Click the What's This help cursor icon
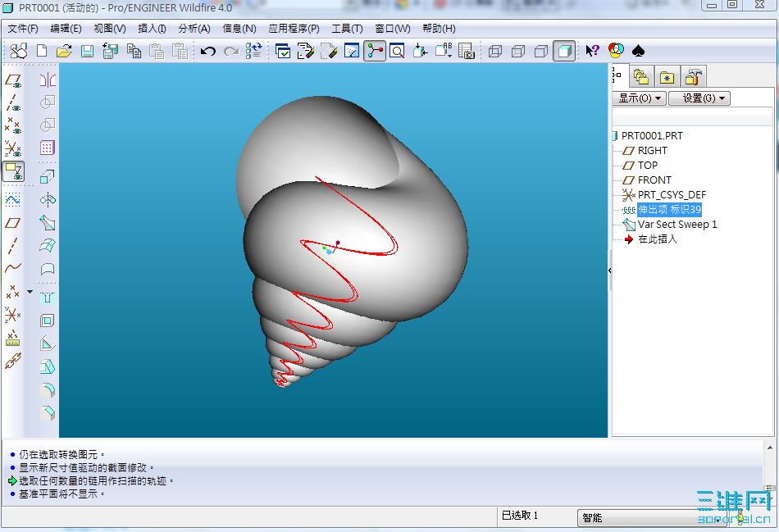779x532 pixels. (x=592, y=51)
